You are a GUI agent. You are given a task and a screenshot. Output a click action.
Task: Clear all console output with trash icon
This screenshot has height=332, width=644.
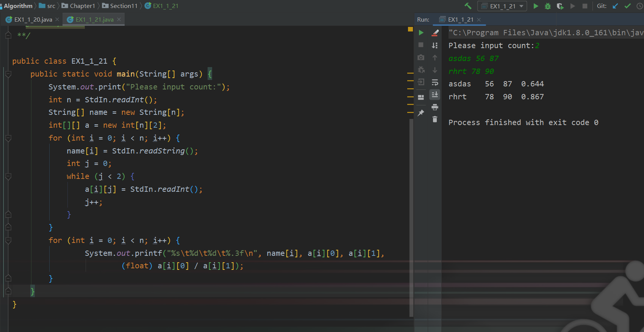coord(435,119)
